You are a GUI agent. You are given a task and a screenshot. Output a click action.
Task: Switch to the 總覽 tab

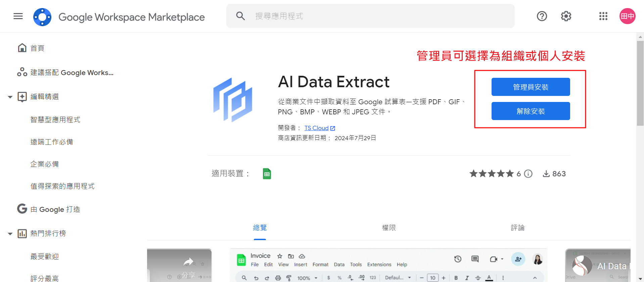260,228
